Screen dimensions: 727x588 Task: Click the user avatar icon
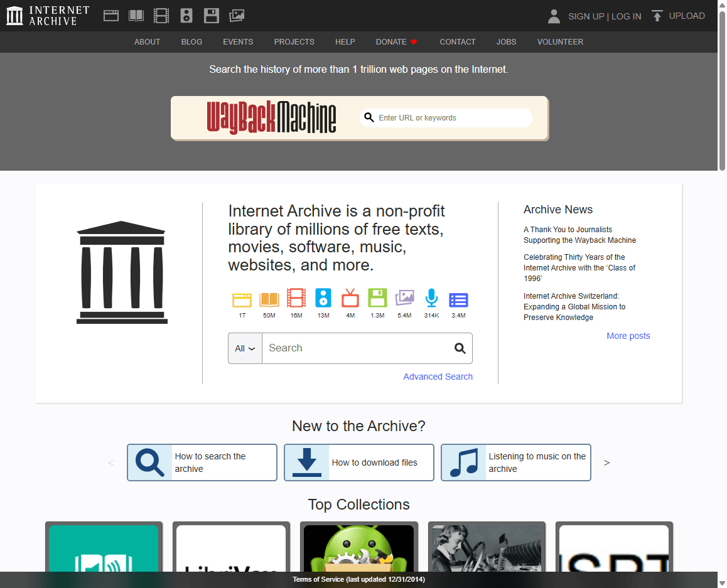pyautogui.click(x=554, y=16)
